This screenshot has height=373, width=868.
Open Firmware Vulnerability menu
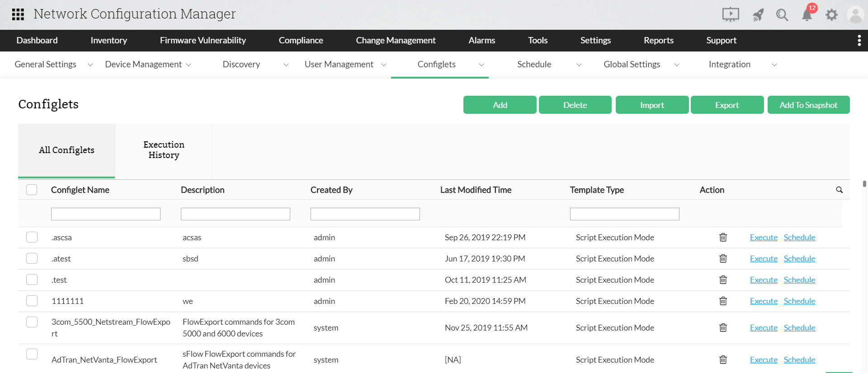tap(203, 40)
